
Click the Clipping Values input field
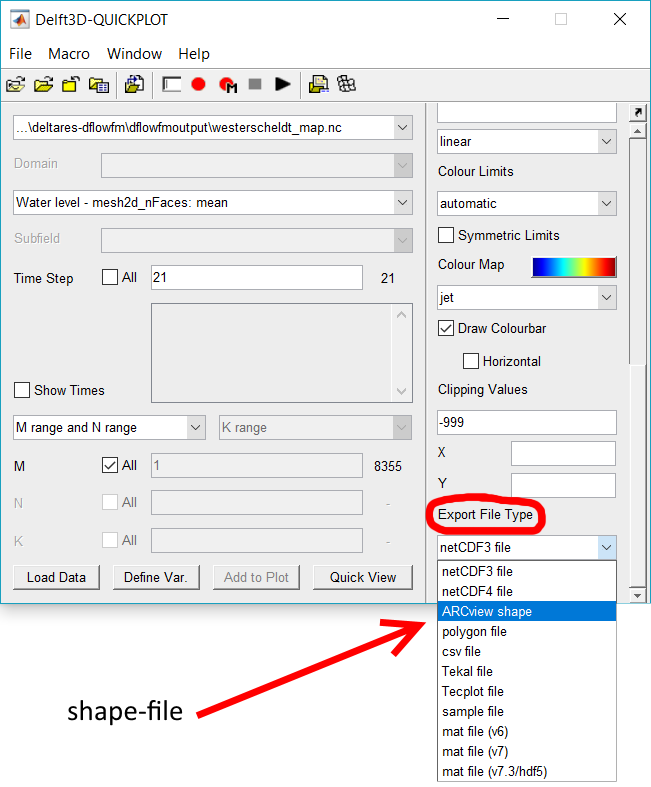tap(527, 422)
